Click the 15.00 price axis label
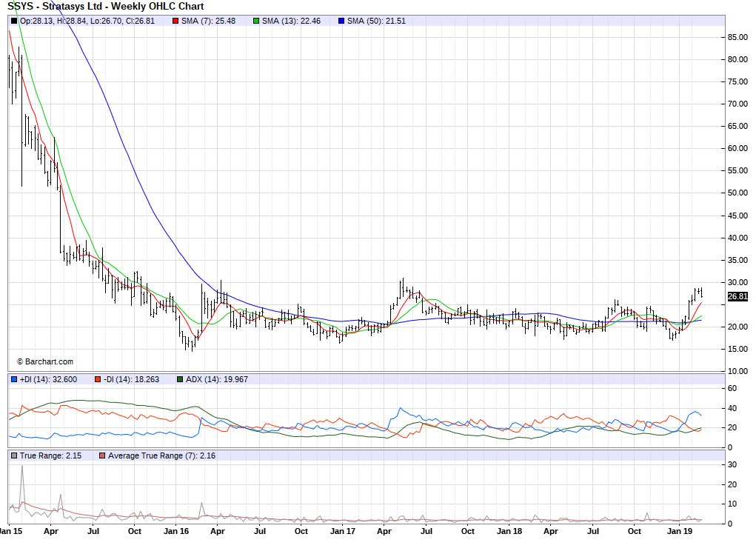The image size is (756, 554). (737, 349)
